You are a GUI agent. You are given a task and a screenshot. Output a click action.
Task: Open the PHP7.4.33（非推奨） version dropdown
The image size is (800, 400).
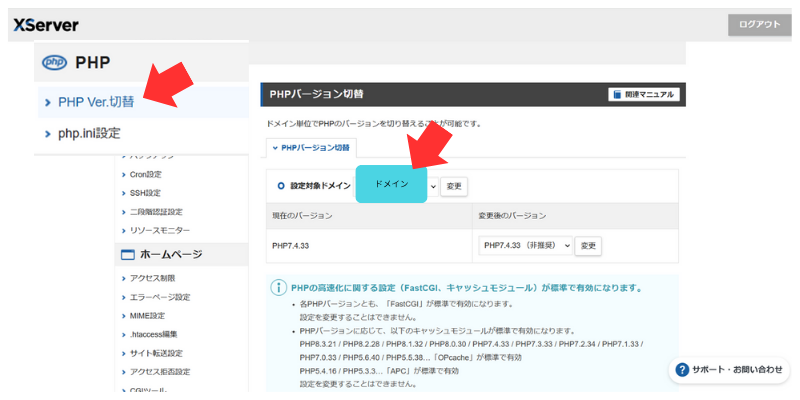[x=526, y=245]
